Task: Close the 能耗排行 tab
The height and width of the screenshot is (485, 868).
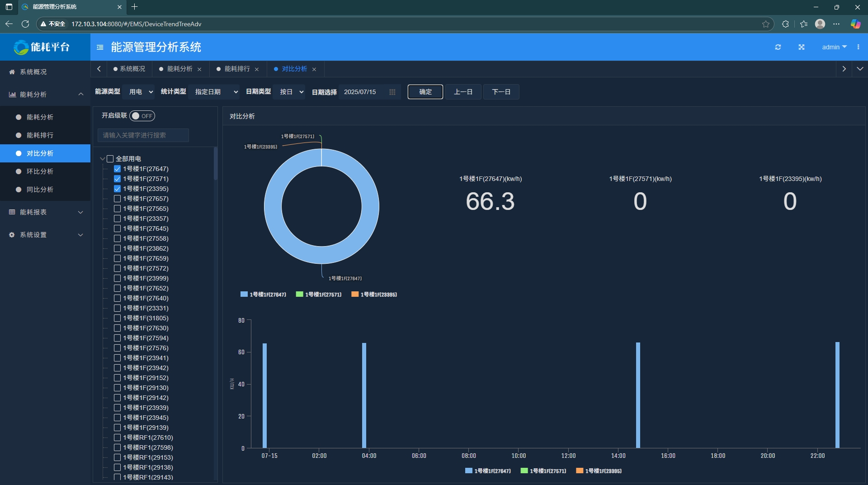Action: [x=257, y=69]
